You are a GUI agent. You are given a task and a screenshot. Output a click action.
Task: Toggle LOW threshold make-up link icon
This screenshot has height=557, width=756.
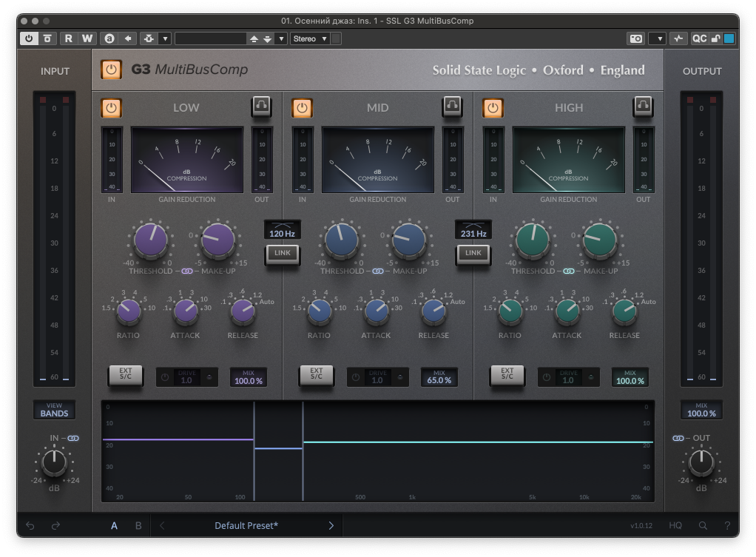[x=187, y=271]
